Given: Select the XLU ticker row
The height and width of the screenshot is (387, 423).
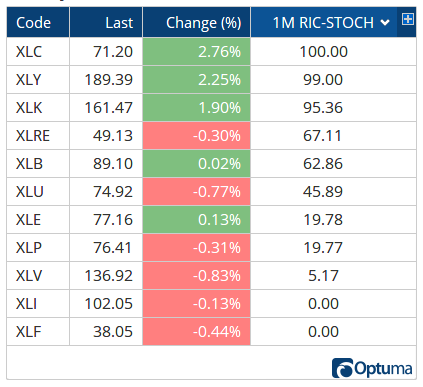Looking at the screenshot, I should coord(211,192).
